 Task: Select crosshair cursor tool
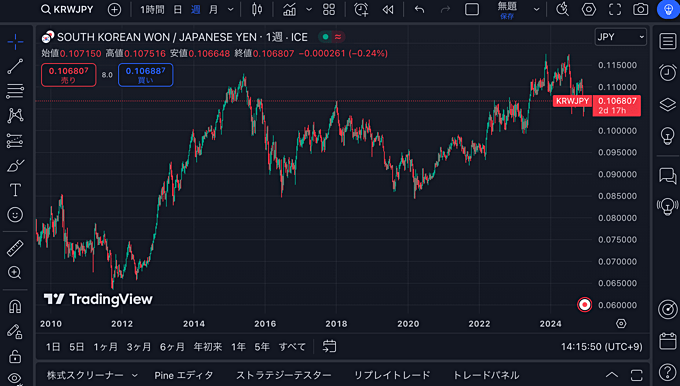pyautogui.click(x=15, y=42)
